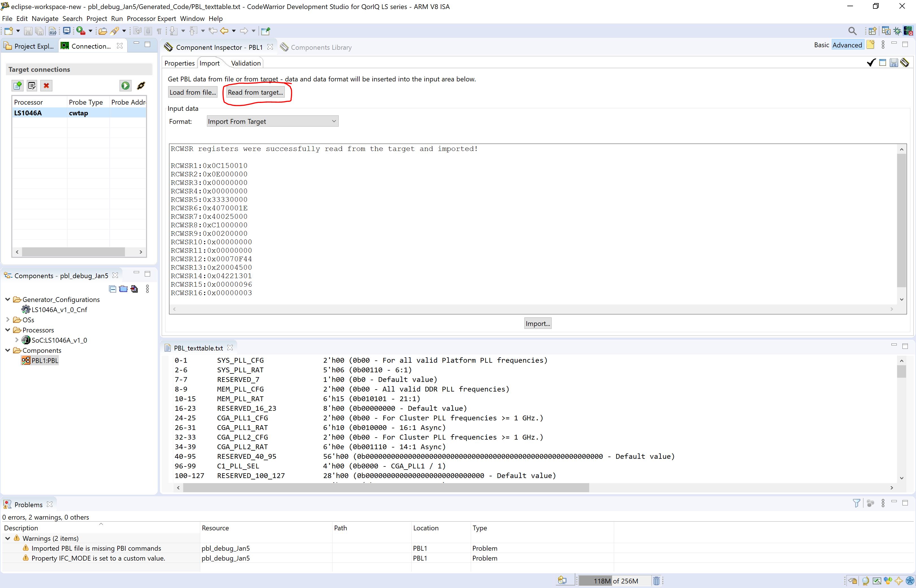Save component settings via floppy disk icon
Screen dimensions: 916x588
(x=894, y=63)
